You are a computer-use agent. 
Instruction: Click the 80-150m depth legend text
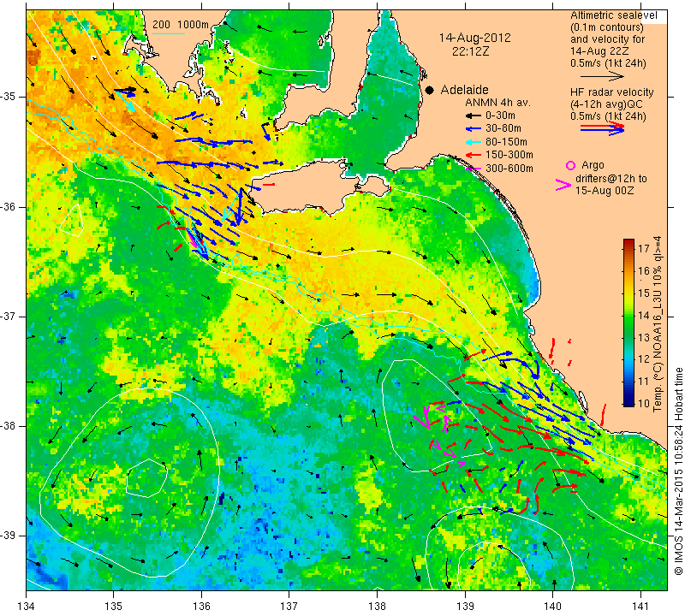[506, 142]
